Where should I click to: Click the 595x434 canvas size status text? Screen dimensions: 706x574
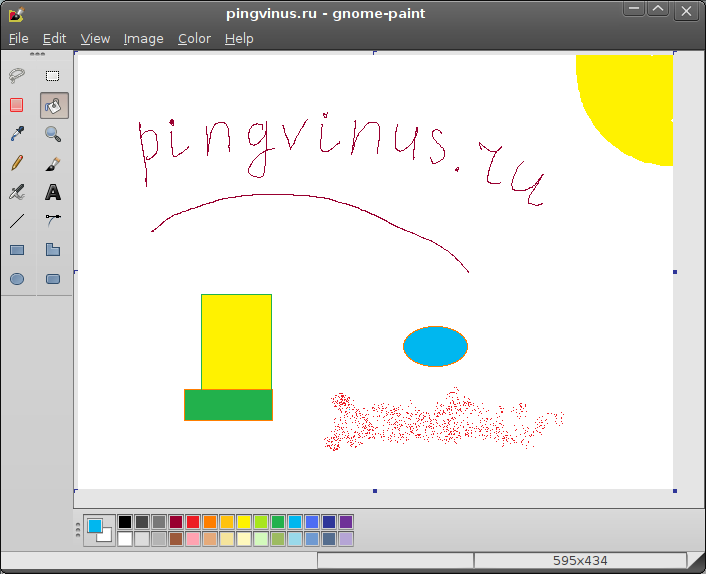pos(580,560)
